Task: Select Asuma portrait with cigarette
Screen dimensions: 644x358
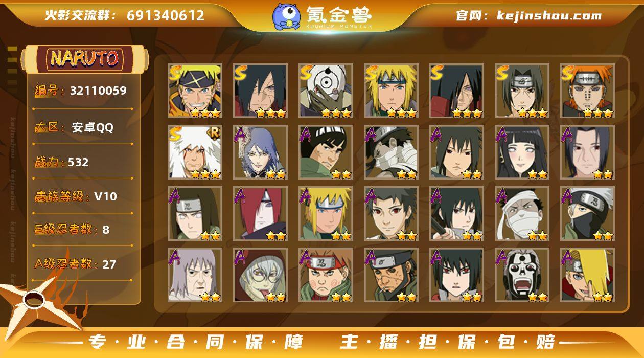Action: point(391,275)
